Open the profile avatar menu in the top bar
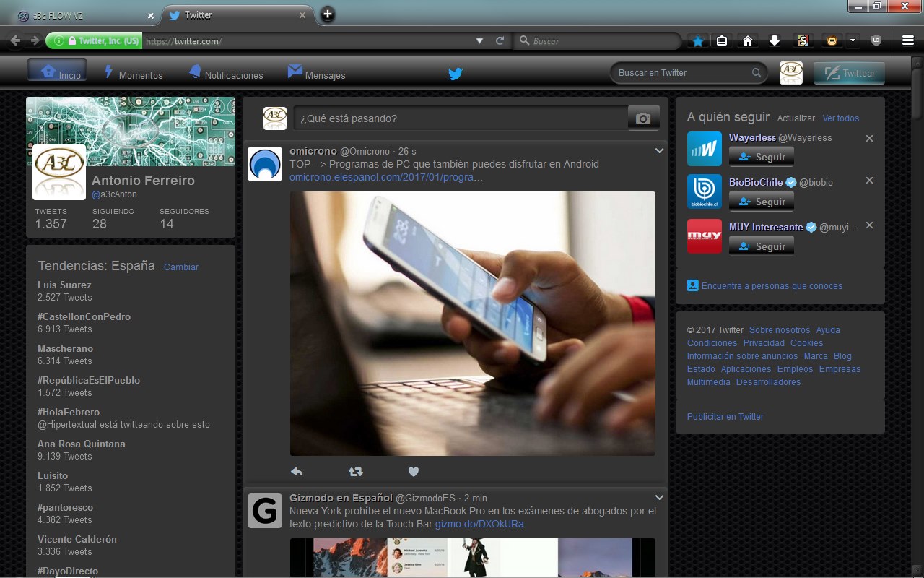 coord(791,72)
